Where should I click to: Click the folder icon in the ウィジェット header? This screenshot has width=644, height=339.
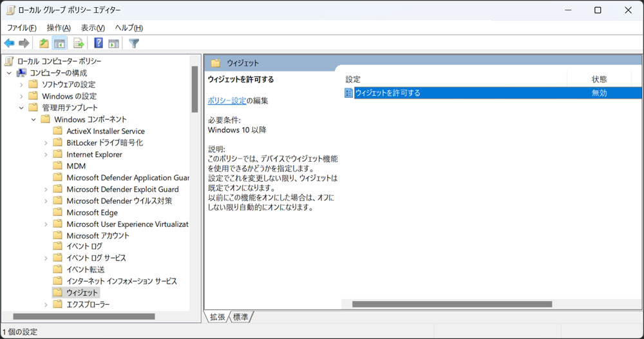216,63
